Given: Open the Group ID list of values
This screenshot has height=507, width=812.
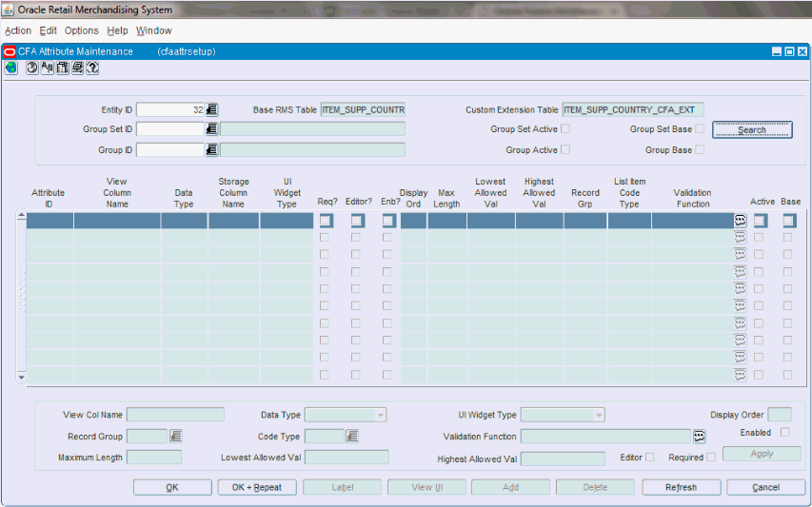Looking at the screenshot, I should coord(211,150).
